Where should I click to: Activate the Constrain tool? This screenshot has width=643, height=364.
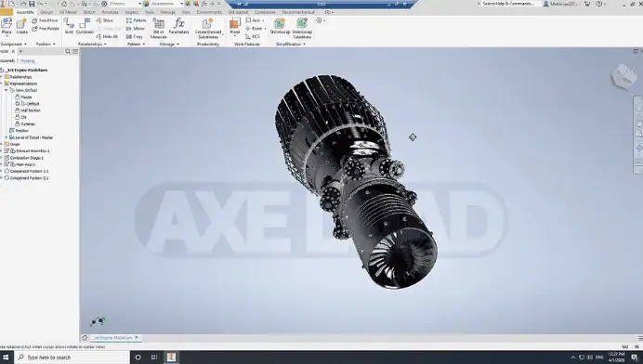(85, 26)
